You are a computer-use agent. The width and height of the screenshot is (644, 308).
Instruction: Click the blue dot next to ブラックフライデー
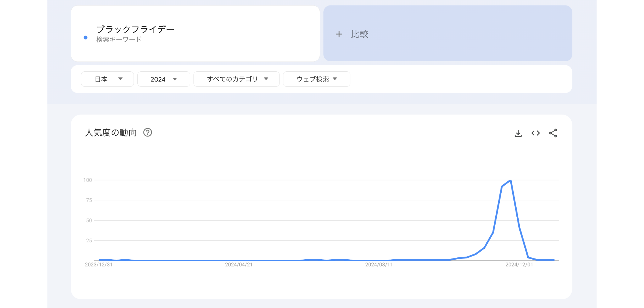85,37
